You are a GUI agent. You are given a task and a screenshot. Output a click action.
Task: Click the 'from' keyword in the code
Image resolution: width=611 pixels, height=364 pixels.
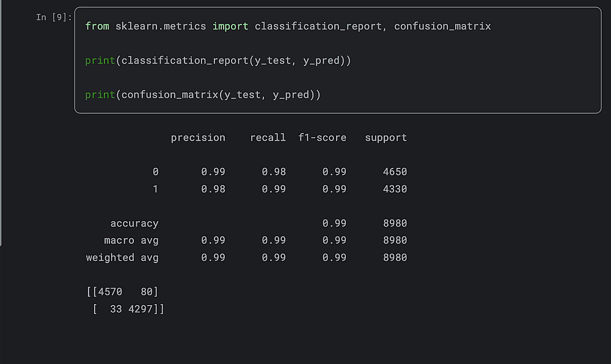(97, 26)
